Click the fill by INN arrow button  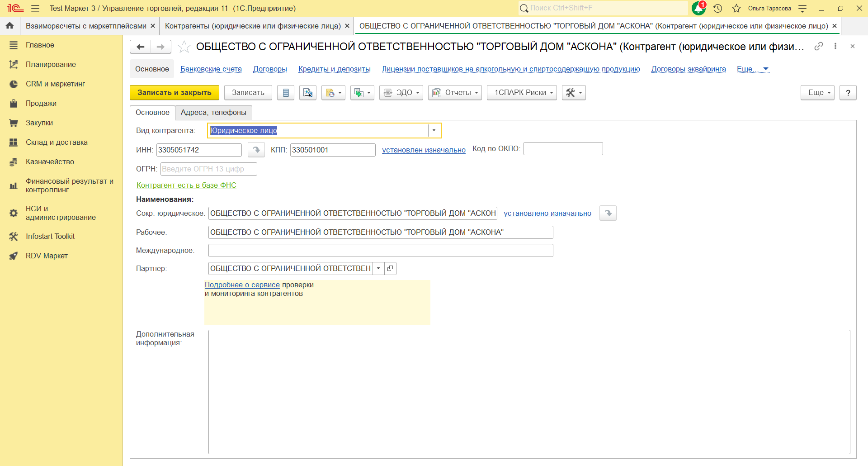pos(256,150)
